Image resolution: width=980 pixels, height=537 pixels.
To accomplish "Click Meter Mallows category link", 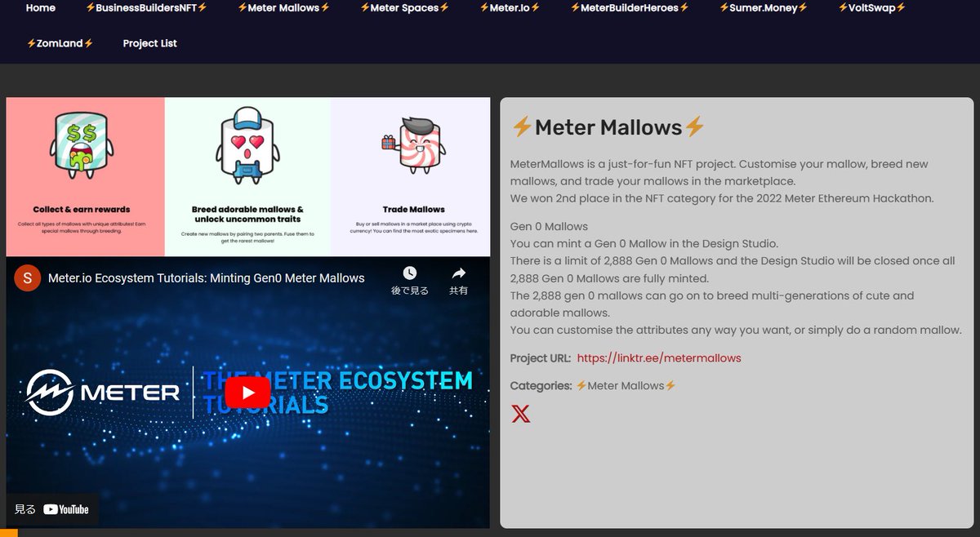I will coord(626,385).
